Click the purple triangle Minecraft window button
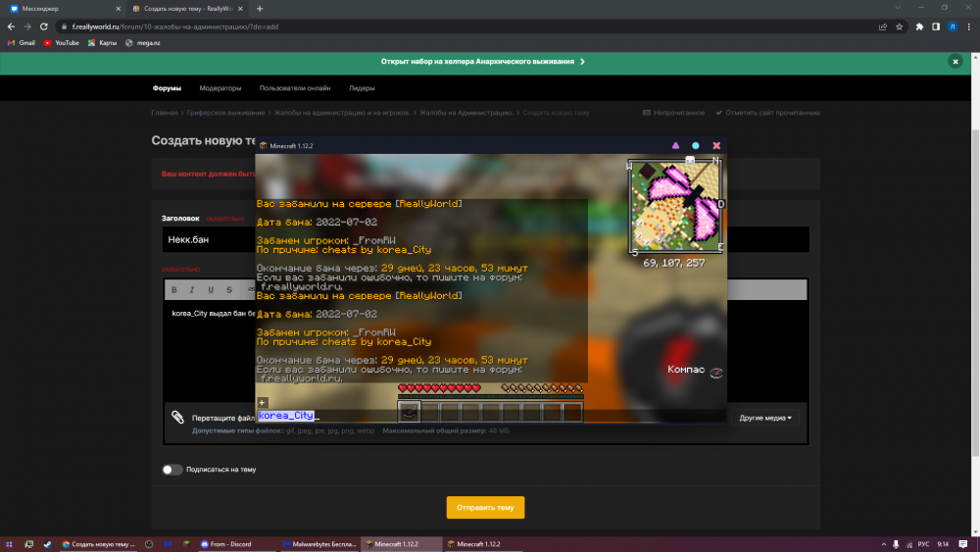Screen dimensions: 980x552 point(675,146)
